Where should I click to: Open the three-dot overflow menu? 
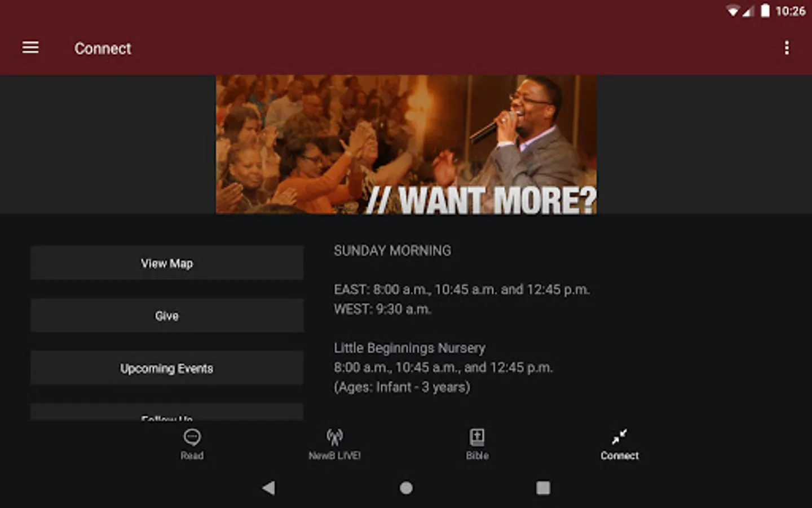787,48
